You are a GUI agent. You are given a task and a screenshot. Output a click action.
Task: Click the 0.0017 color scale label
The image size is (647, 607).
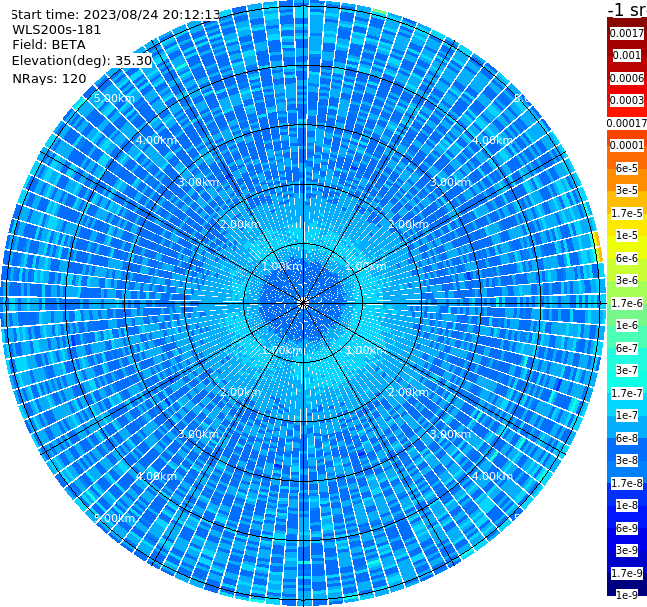(x=627, y=33)
